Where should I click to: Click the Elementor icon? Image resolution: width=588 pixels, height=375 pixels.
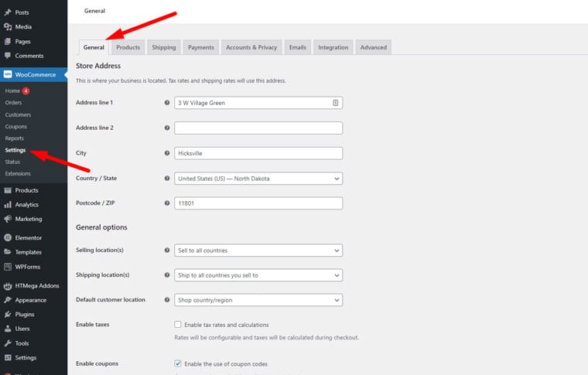point(8,237)
